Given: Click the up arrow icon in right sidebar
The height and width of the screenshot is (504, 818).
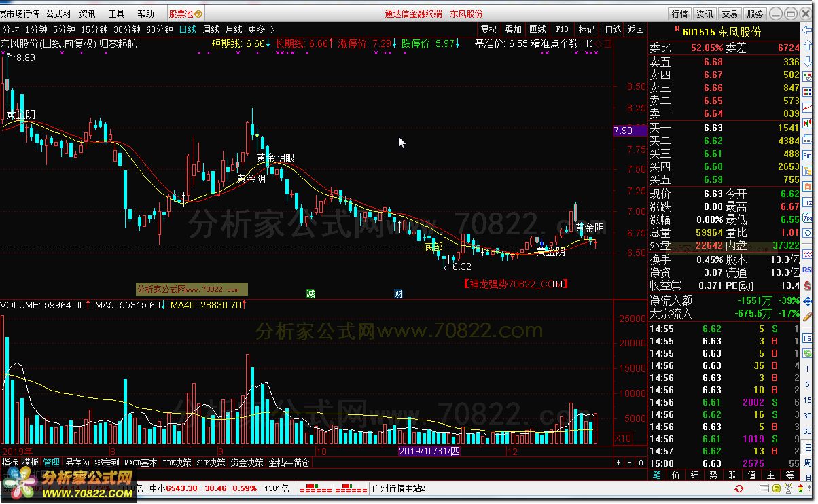Looking at the screenshot, I should tap(807, 45).
